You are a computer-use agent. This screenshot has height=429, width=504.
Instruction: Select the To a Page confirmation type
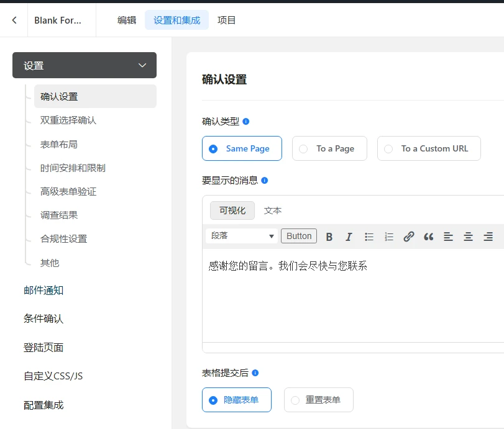point(329,148)
